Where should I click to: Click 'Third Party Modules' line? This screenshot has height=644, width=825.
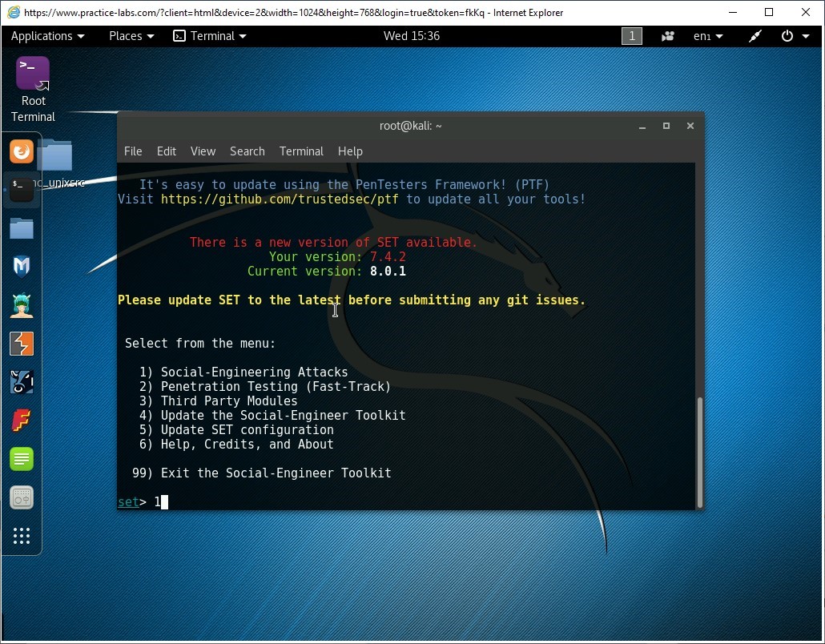pos(219,401)
